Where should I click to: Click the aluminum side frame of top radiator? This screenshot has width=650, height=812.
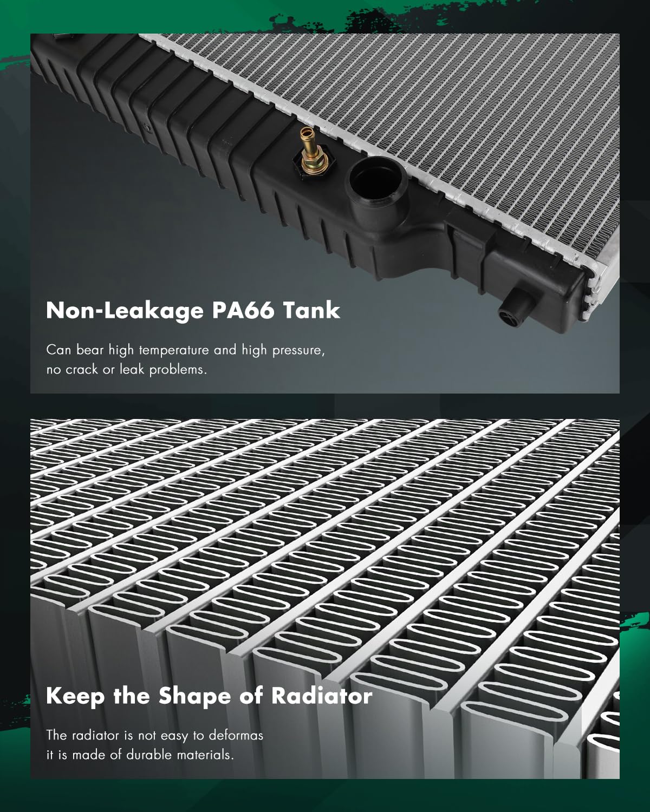point(379,152)
